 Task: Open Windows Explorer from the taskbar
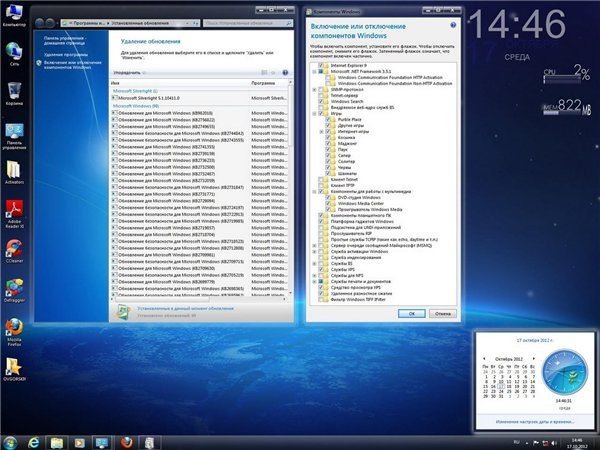point(57,443)
